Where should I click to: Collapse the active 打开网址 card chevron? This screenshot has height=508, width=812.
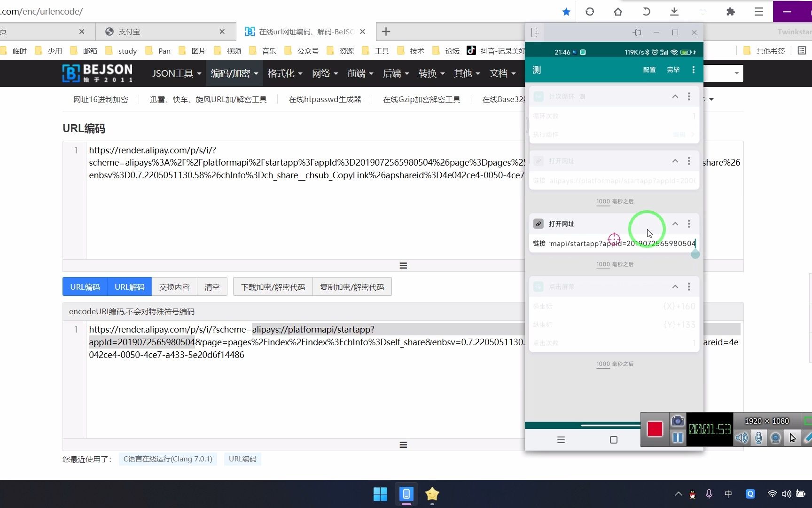[675, 224]
